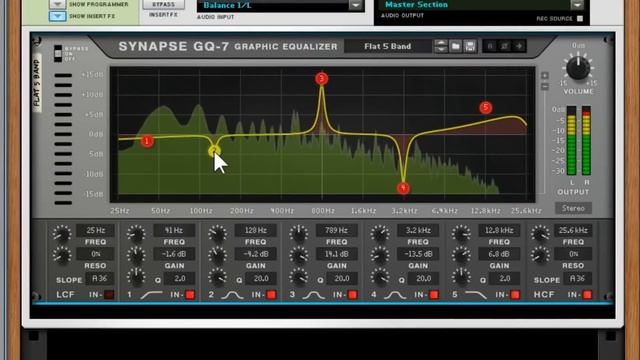Click the A/B swap button beside A
Screen dimensions: 640x360
(x=504, y=46)
